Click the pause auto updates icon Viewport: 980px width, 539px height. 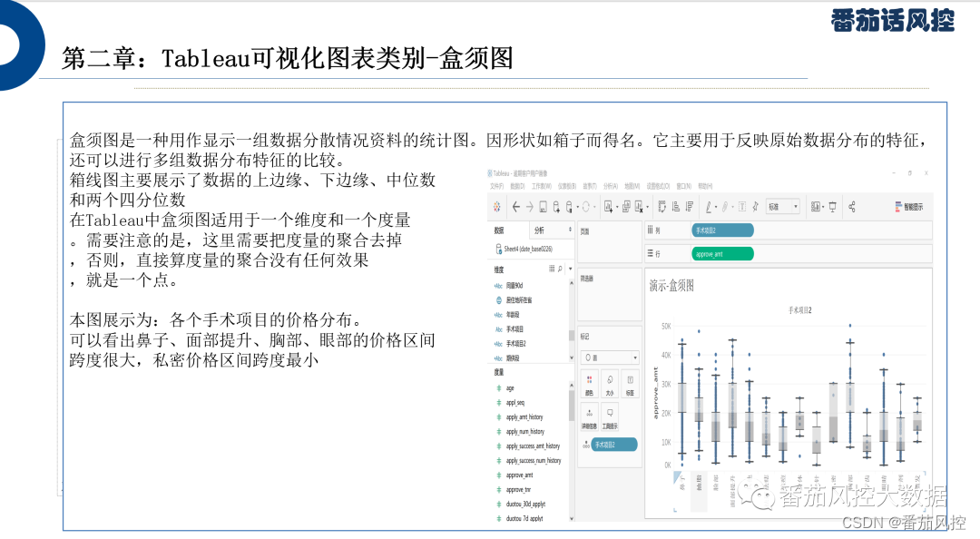(569, 206)
